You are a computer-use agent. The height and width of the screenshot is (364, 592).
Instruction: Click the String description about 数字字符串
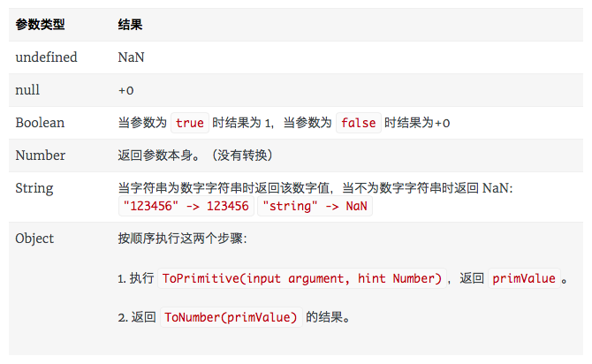(x=315, y=188)
